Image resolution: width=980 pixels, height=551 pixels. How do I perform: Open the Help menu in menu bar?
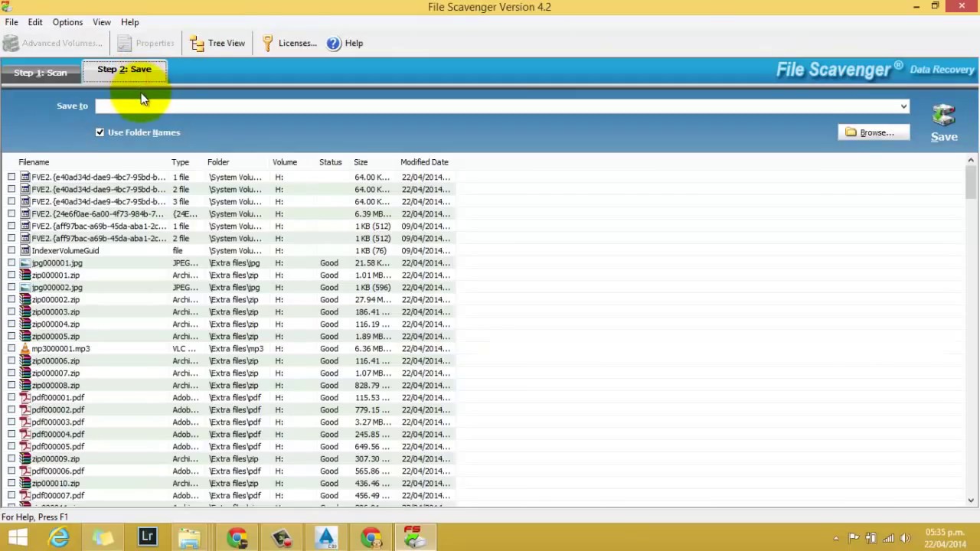129,22
